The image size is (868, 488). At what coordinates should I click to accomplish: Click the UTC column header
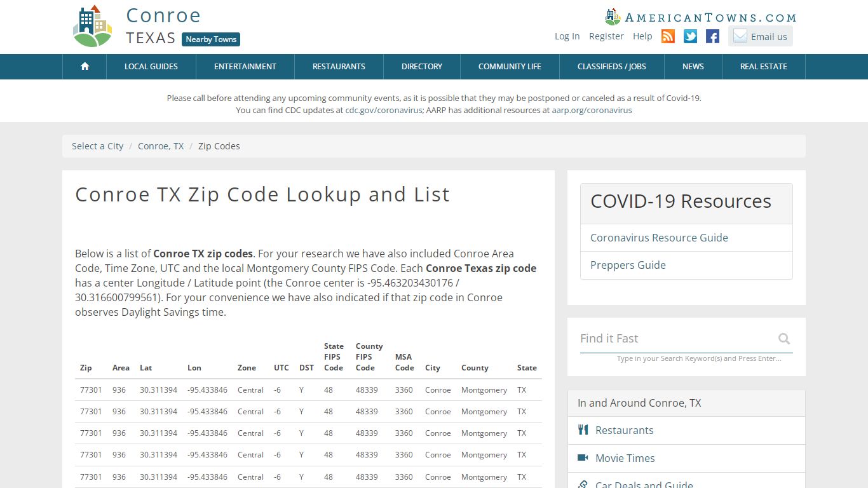point(281,368)
